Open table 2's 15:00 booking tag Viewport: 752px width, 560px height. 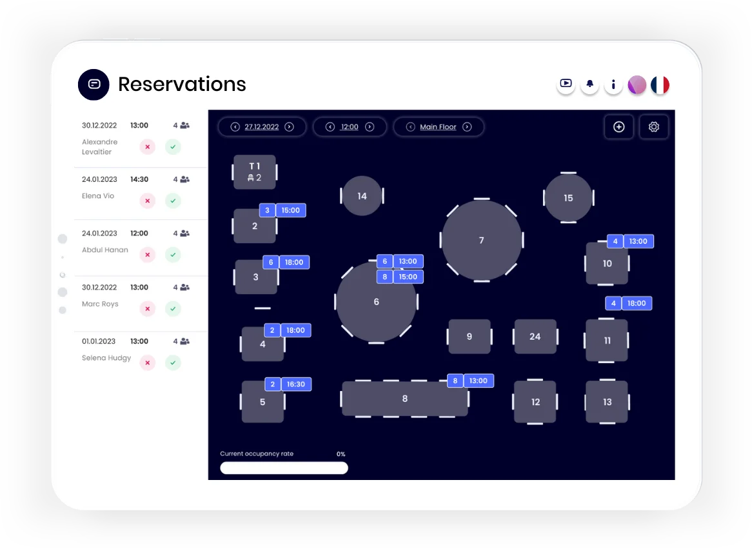(282, 210)
